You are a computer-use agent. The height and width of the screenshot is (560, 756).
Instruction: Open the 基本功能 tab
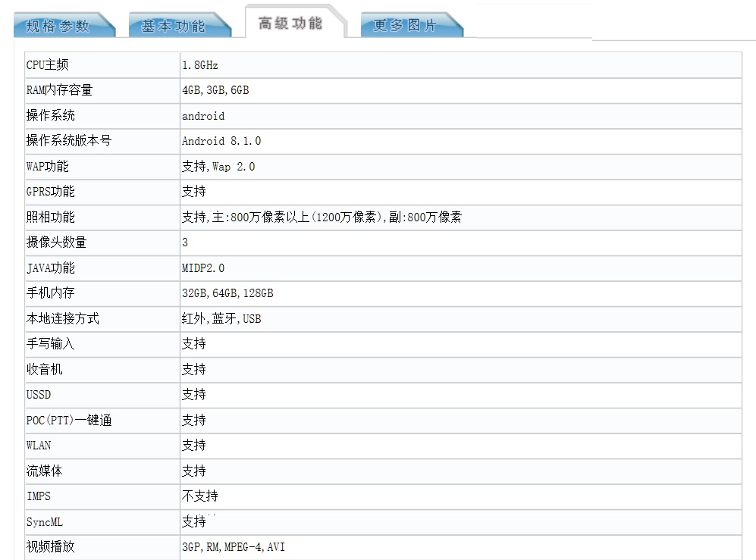[x=180, y=25]
